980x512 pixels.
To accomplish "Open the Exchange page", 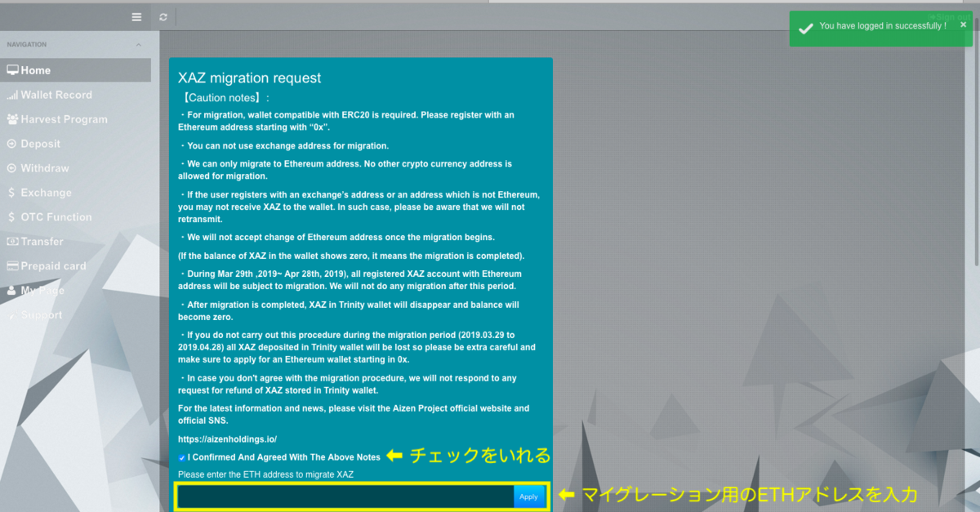I will click(x=75, y=193).
